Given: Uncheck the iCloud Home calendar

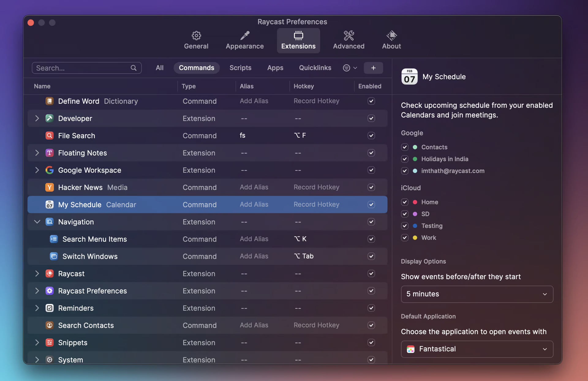Looking at the screenshot, I should [x=405, y=202].
